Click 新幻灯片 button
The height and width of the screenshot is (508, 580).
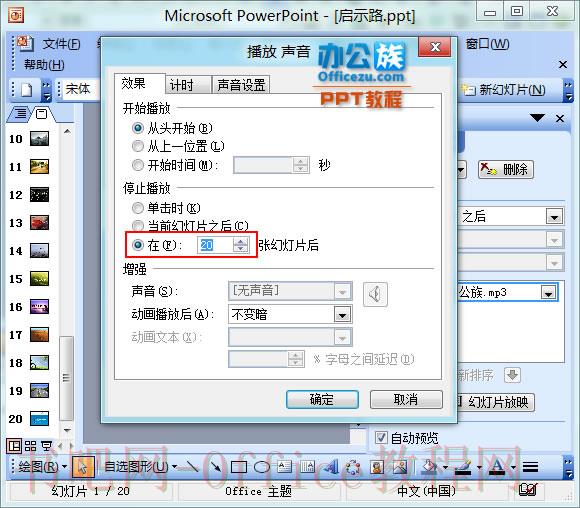(504, 90)
